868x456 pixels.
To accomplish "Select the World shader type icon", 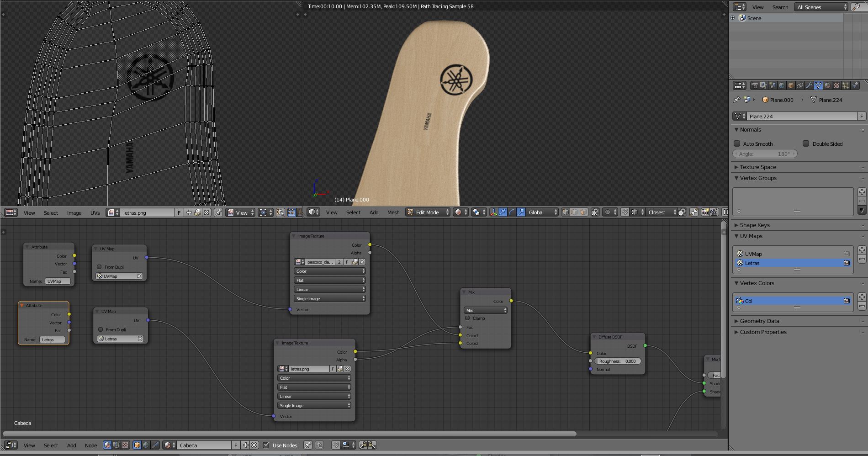I will [146, 445].
